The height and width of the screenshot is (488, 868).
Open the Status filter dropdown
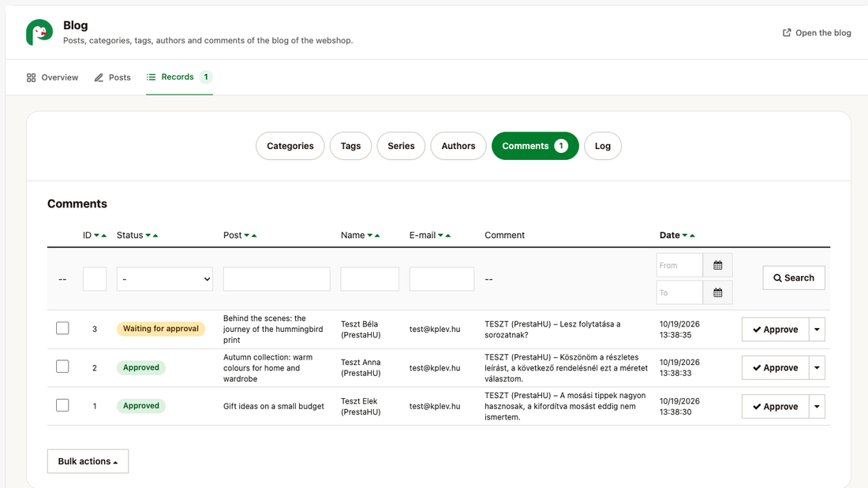(164, 279)
